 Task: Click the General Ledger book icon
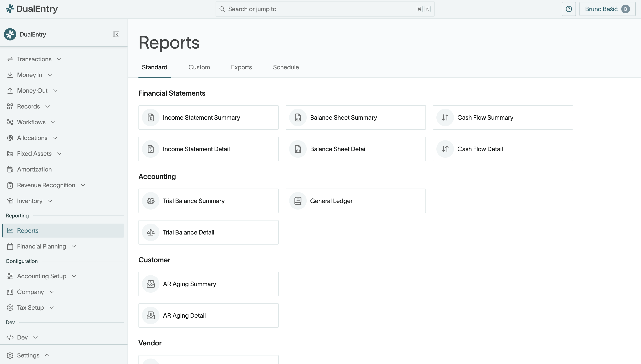297,201
